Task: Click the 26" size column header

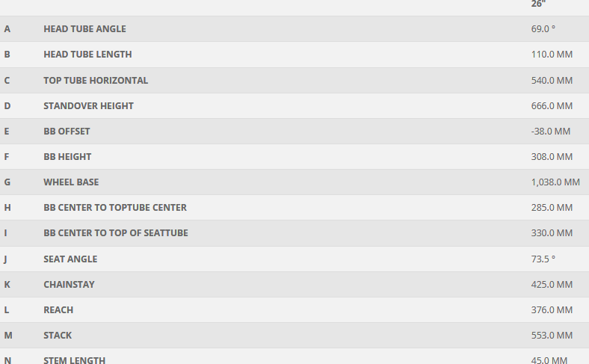Action: [538, 4]
